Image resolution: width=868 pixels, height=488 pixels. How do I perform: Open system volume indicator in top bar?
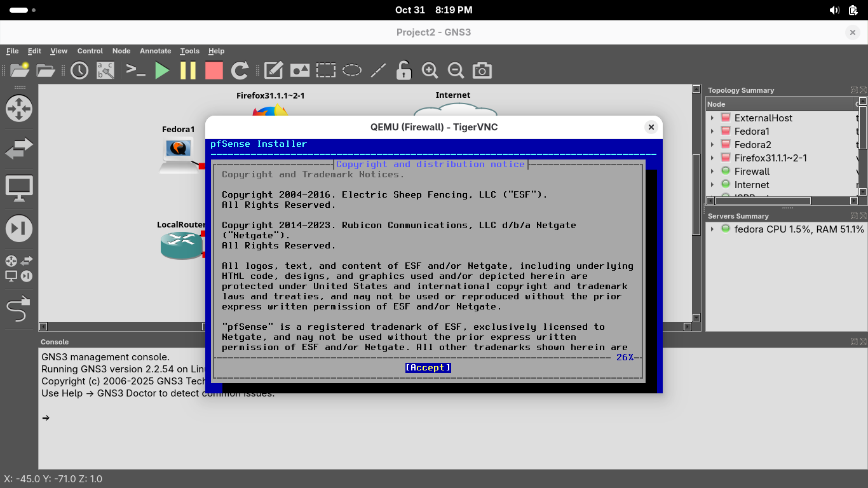834,10
